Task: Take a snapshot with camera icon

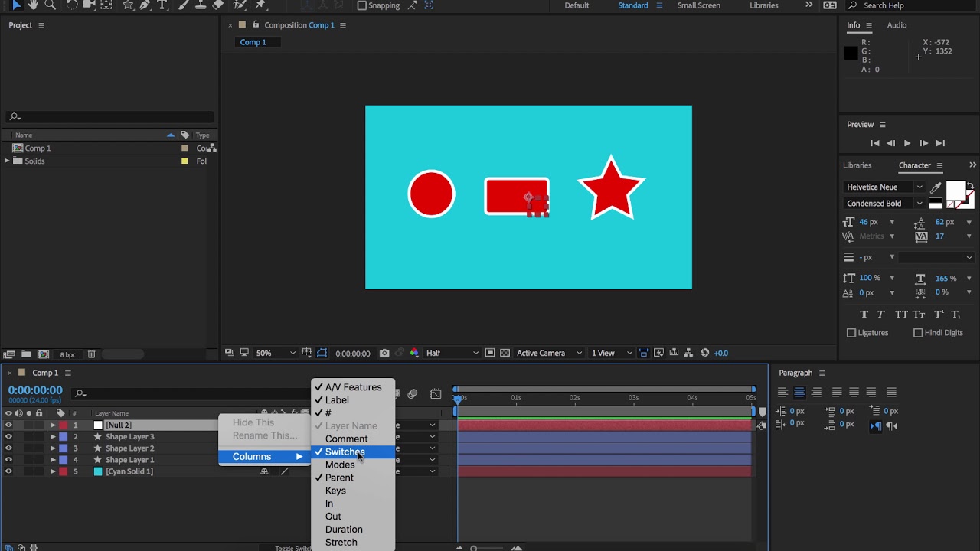Action: pyautogui.click(x=384, y=353)
